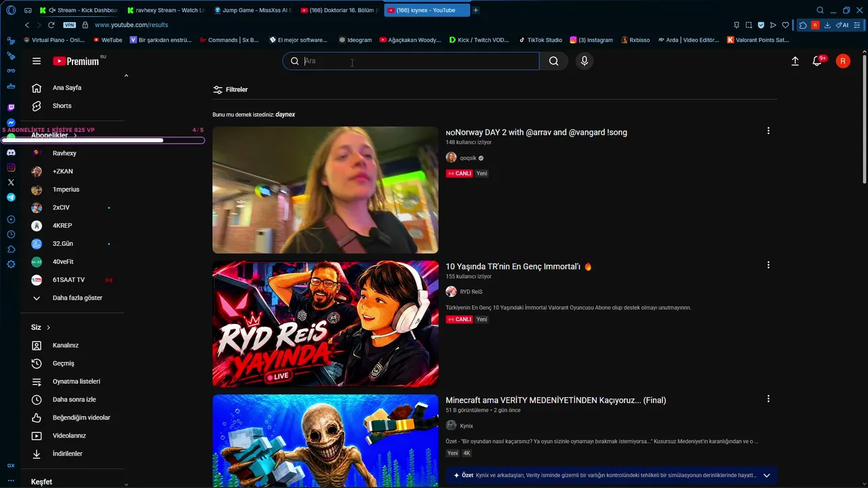Open the Ravhexy subscription channel

64,154
